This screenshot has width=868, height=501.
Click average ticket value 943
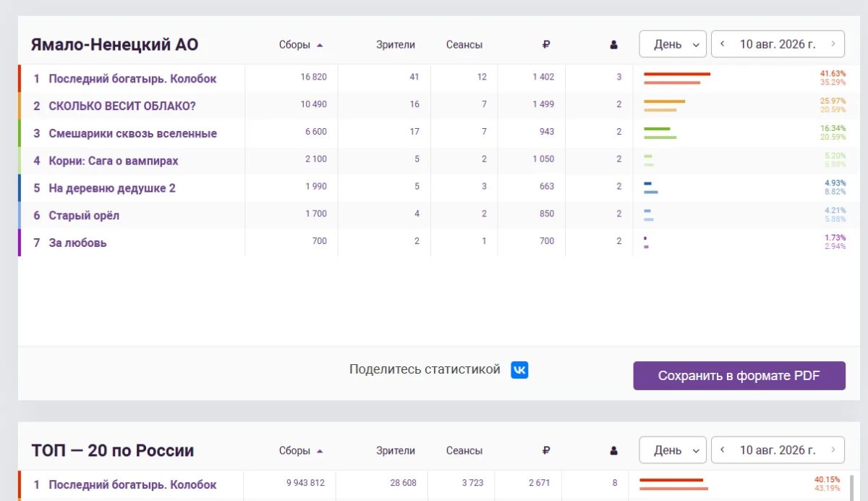(x=547, y=132)
